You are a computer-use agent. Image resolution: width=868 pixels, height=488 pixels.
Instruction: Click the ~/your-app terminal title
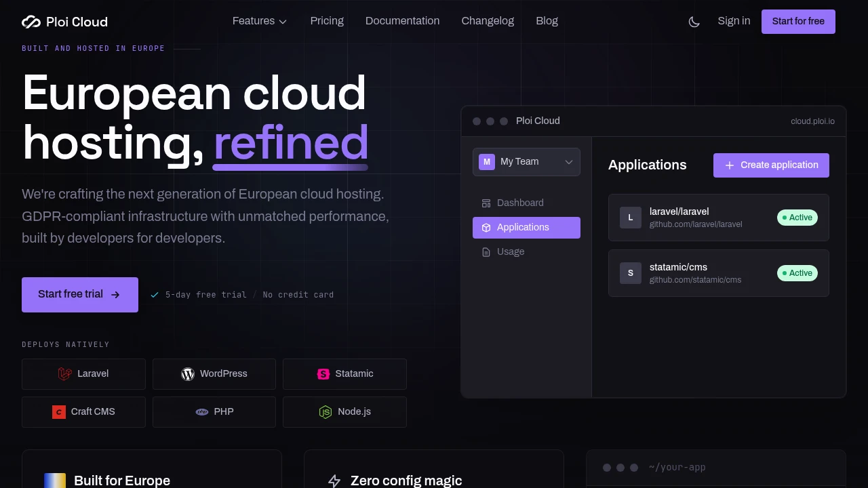pos(677,468)
